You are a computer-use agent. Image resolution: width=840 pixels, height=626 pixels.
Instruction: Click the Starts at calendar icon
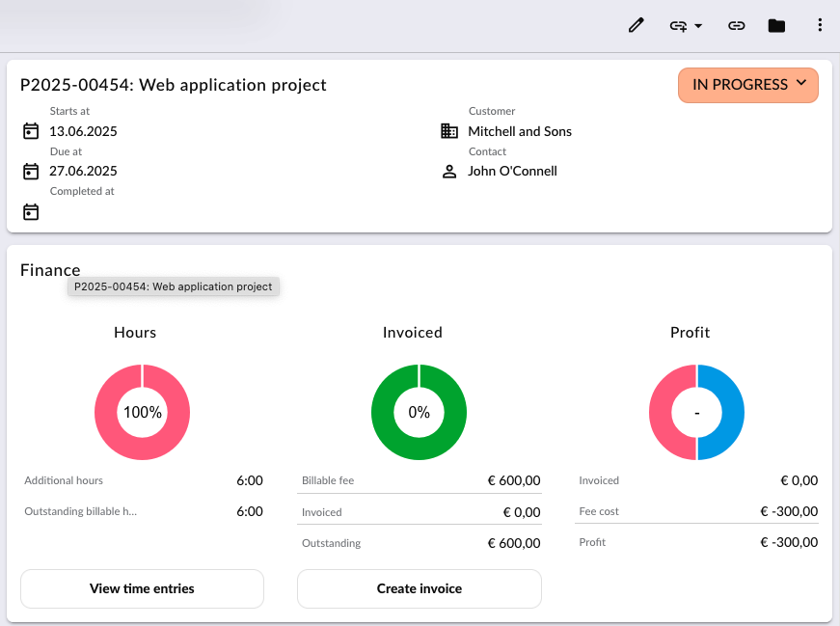click(31, 131)
